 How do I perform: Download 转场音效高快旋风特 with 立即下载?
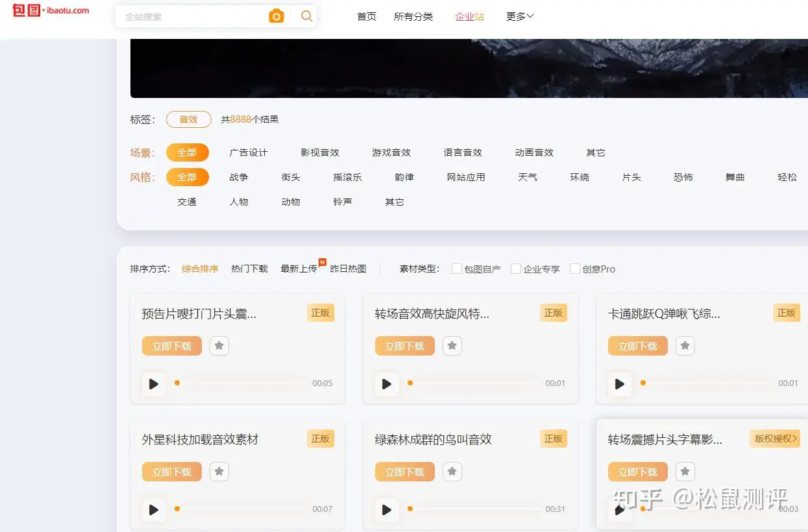[x=405, y=346]
